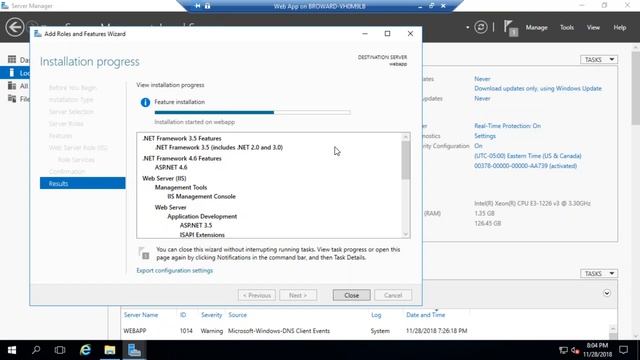Screen dimensions: 640x360
Task: Click the Last checked for updates Never link
Action: 482,98
